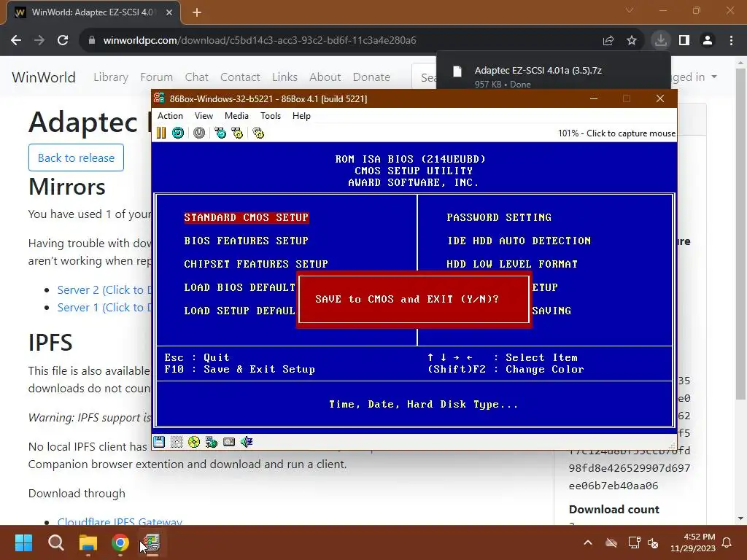
Task: Bookmark this page with the star icon
Action: (x=632, y=41)
